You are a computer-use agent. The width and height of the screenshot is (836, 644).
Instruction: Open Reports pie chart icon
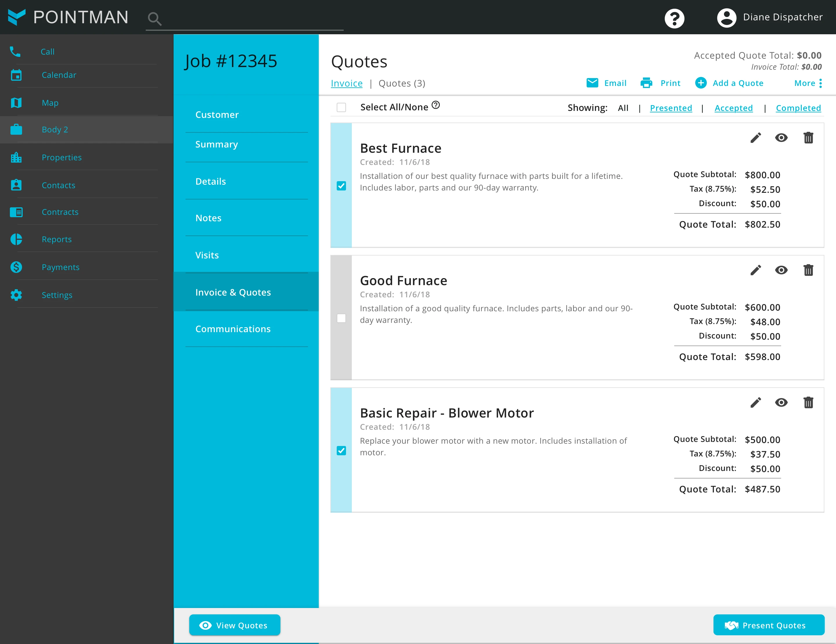coord(16,239)
